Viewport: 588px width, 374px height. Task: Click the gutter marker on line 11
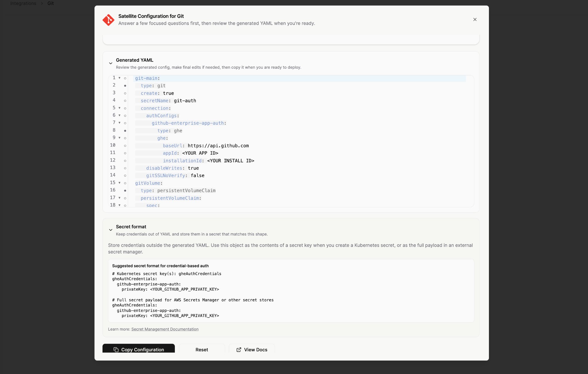[x=125, y=153]
